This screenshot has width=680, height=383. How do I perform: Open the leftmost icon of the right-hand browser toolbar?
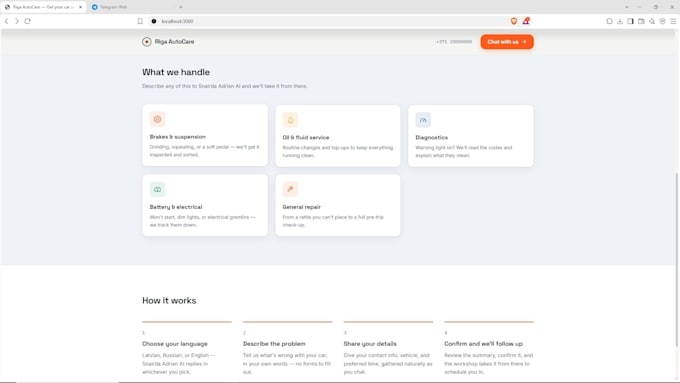tap(609, 21)
